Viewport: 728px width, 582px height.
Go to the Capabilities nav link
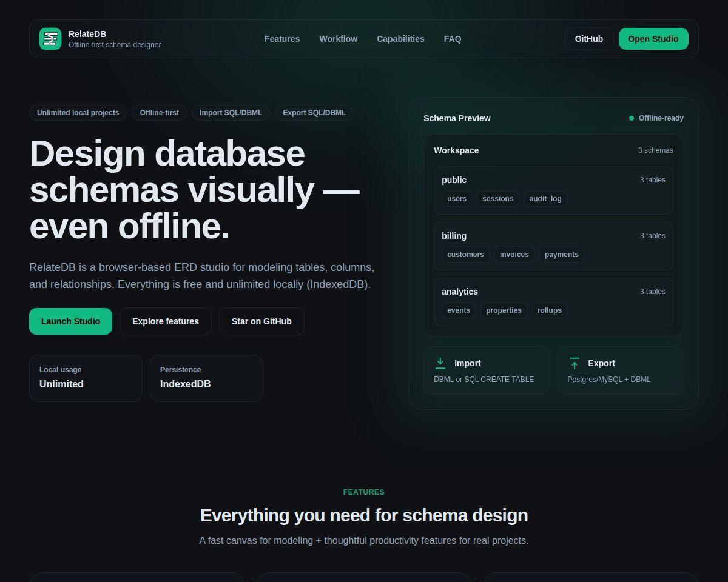[400, 39]
